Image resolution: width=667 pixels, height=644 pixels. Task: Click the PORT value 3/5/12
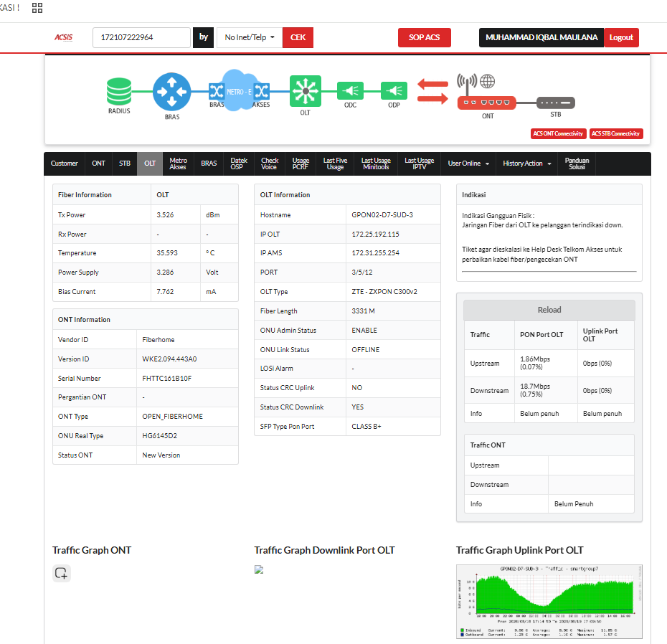pos(362,273)
